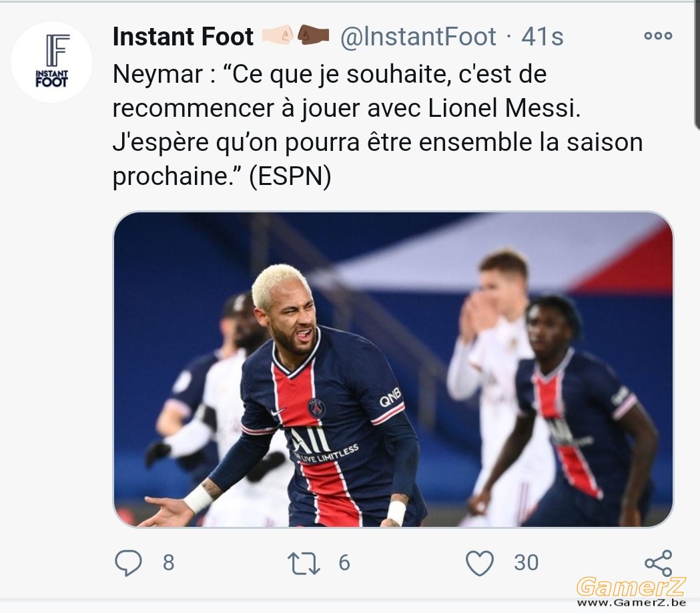Click the www.GamerZ.be watermark text
This screenshot has height=613, width=700.
coord(631,603)
